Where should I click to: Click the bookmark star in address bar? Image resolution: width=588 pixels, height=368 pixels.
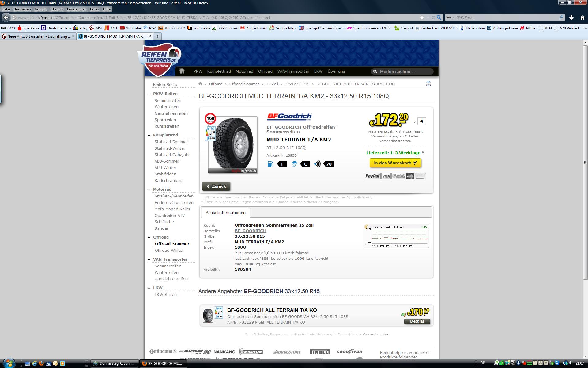[422, 17]
